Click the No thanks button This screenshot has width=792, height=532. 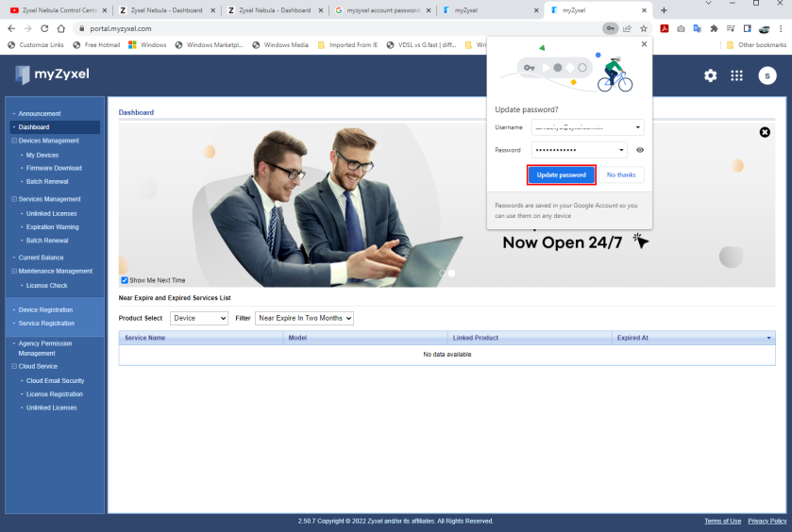(x=621, y=175)
